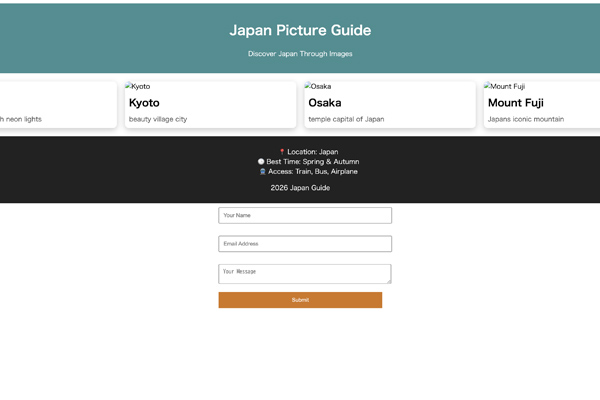Viewport: 600px width, 400px height.
Task: Click the broken Kyoto image icon
Action: tap(128, 86)
